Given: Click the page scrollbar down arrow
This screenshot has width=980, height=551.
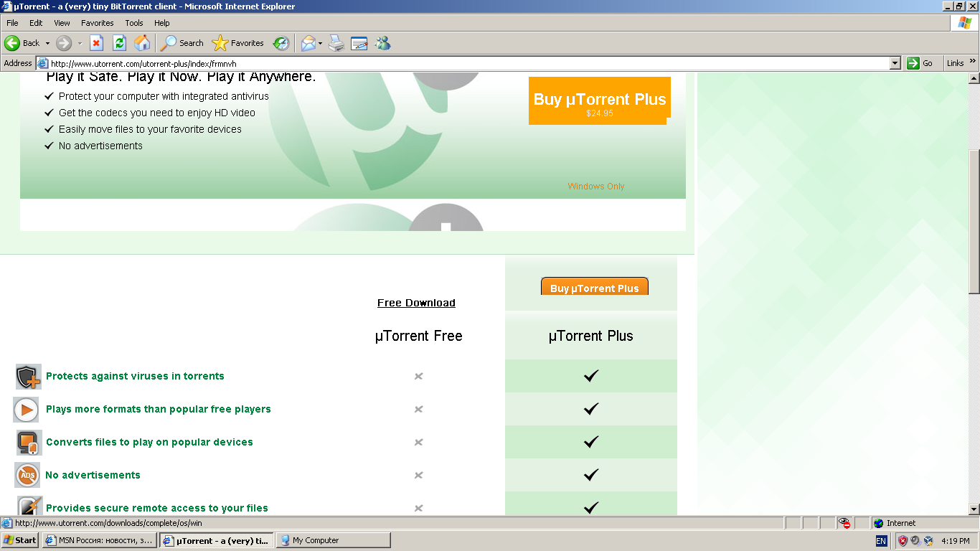Looking at the screenshot, I should (x=974, y=509).
